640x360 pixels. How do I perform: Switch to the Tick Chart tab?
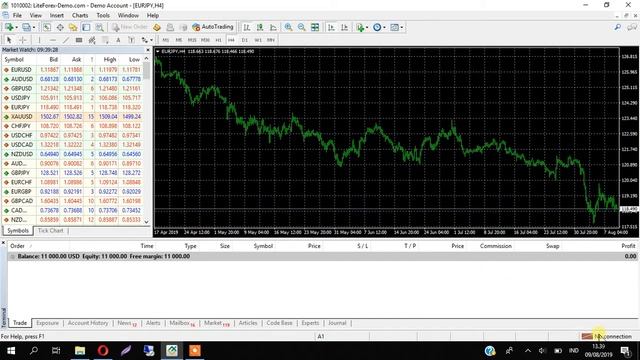coord(51,231)
